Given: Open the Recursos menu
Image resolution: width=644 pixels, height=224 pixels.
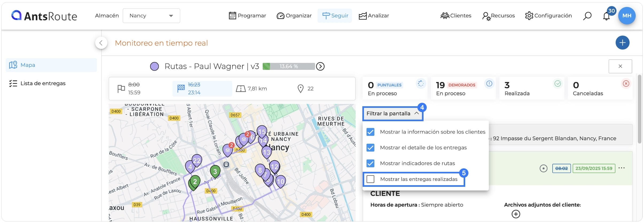Looking at the screenshot, I should [499, 16].
